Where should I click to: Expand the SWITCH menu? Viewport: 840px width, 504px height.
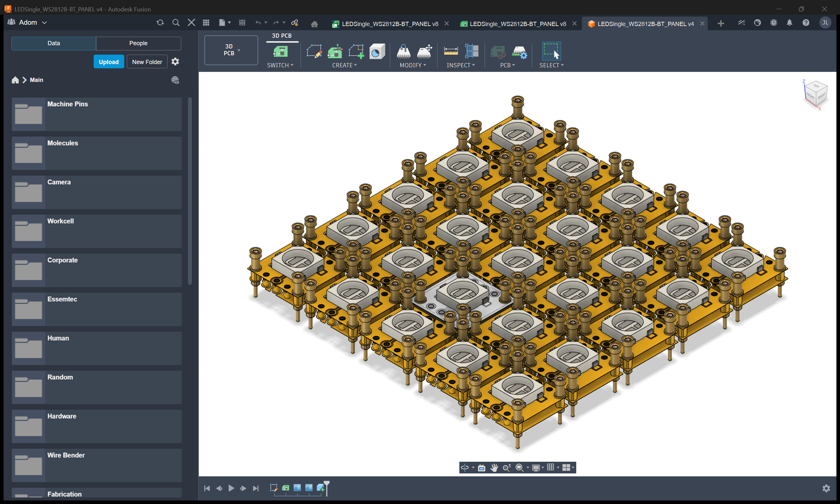tap(280, 65)
